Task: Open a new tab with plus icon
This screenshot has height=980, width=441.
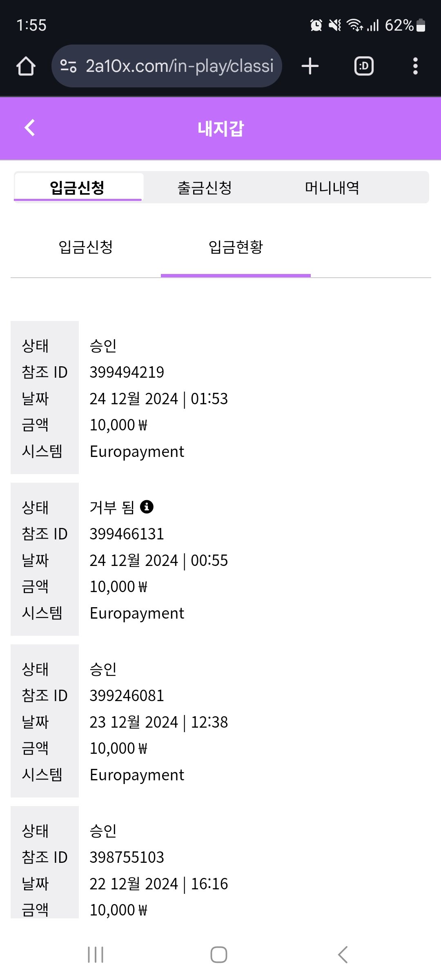Action: 310,66
